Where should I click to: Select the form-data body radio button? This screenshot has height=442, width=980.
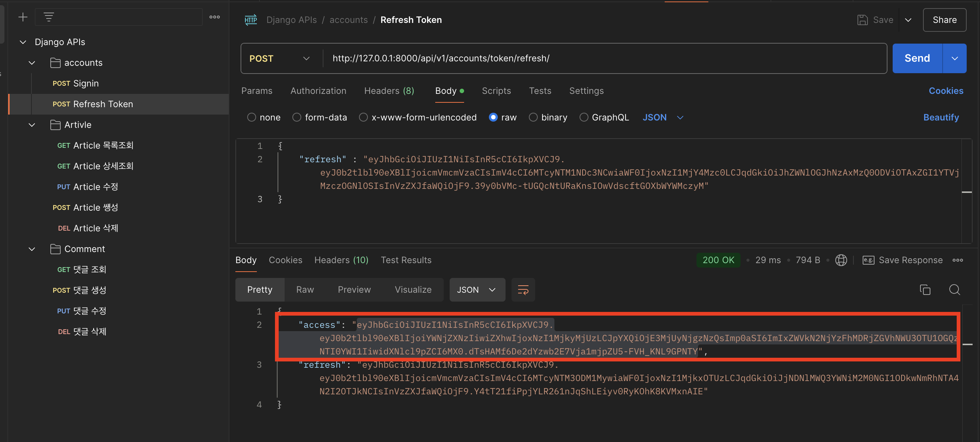pyautogui.click(x=296, y=118)
